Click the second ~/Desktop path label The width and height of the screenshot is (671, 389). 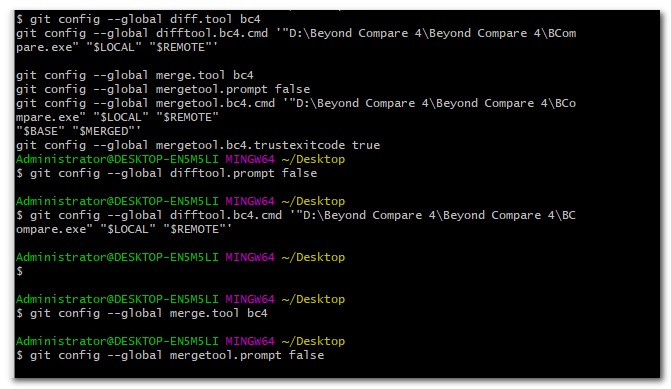click(313, 201)
